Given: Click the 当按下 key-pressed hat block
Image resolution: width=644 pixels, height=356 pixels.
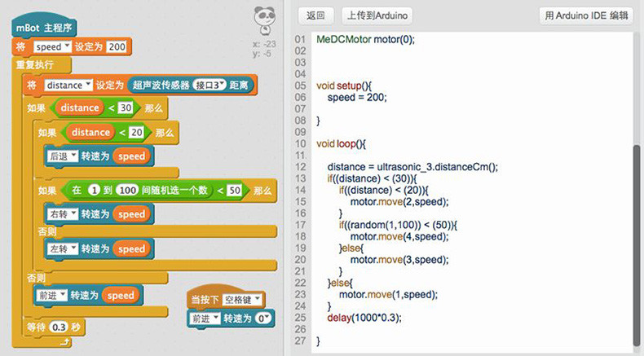Looking at the screenshot, I should (226, 298).
